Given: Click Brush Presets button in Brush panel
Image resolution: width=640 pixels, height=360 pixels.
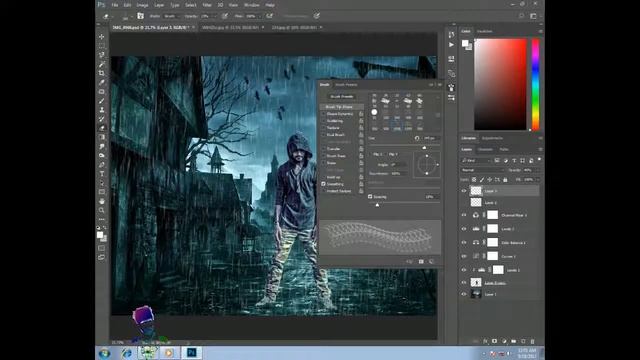Looking at the screenshot, I should tap(342, 97).
